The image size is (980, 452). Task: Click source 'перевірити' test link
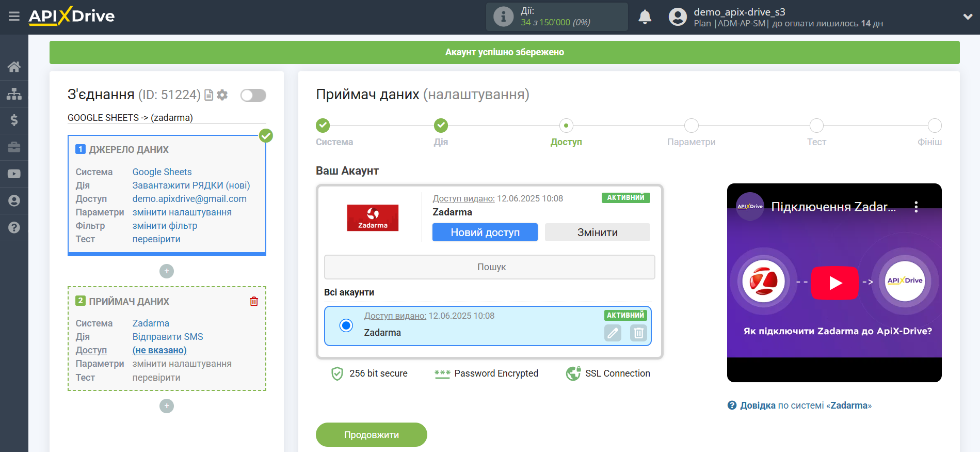tap(156, 239)
